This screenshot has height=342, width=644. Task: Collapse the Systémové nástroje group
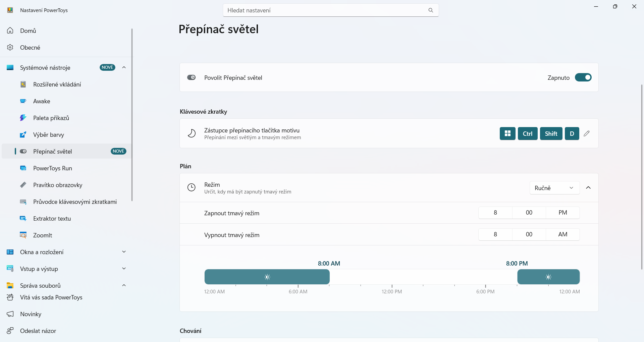[x=124, y=67]
